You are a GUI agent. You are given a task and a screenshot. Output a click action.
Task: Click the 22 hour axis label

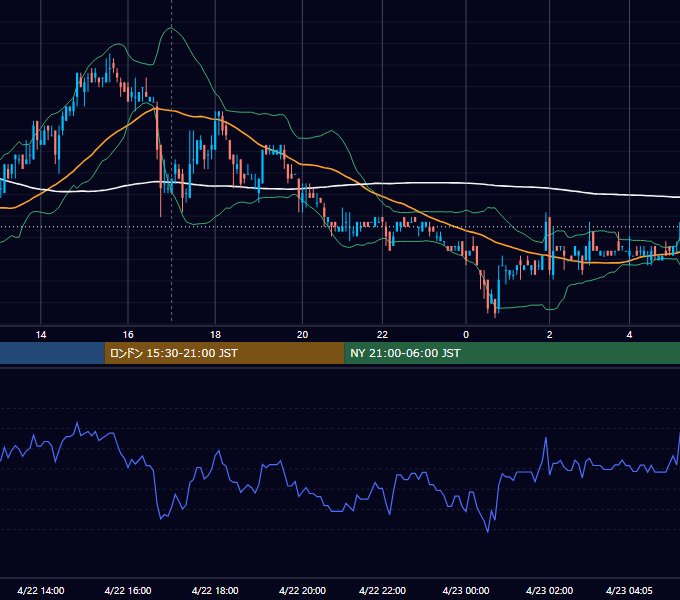382,335
